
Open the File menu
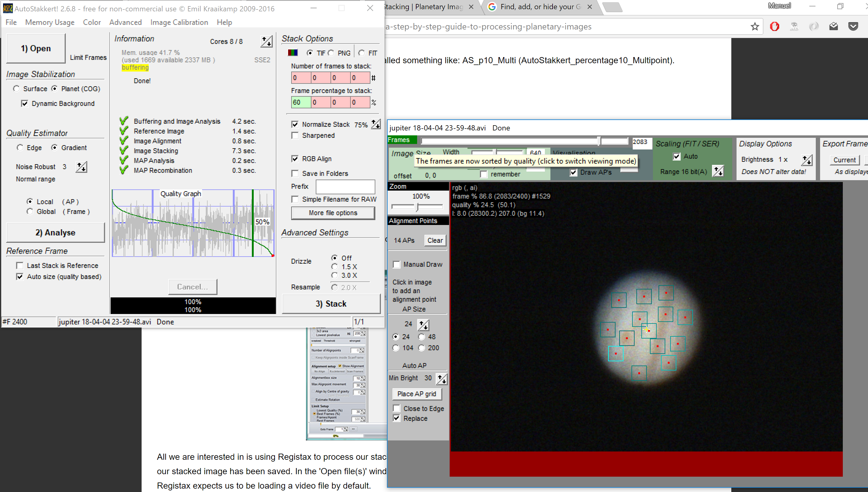pyautogui.click(x=11, y=22)
